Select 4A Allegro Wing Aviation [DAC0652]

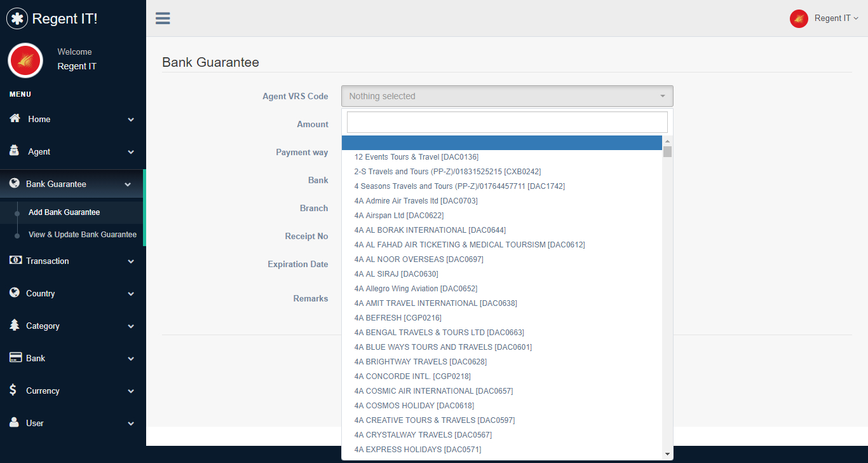(502, 289)
